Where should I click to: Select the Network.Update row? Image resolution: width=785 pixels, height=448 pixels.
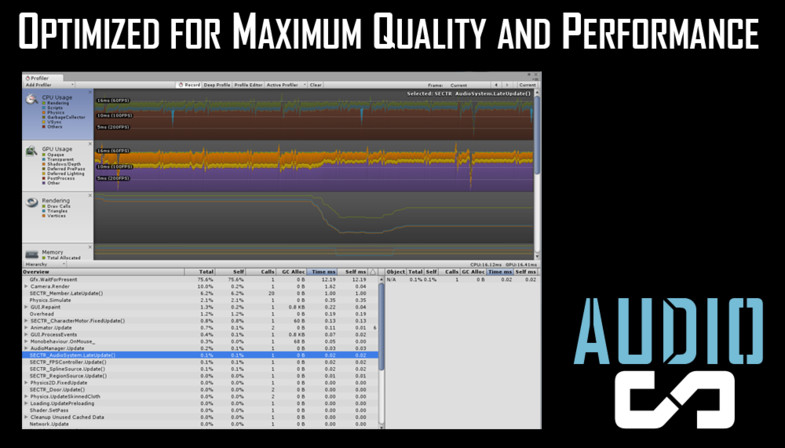coord(200,424)
